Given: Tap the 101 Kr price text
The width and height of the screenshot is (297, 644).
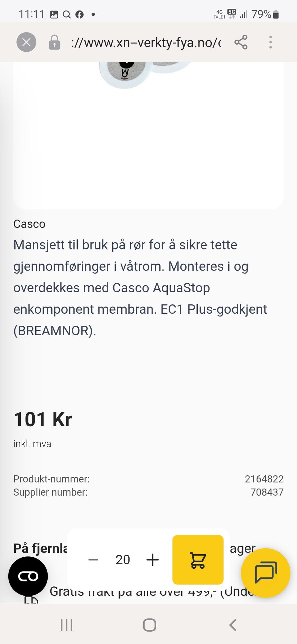Looking at the screenshot, I should (43, 420).
